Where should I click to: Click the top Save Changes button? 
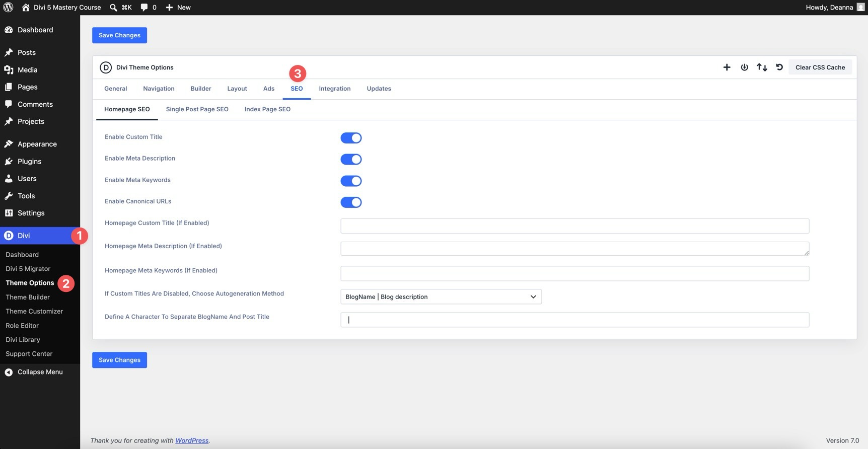tap(119, 35)
